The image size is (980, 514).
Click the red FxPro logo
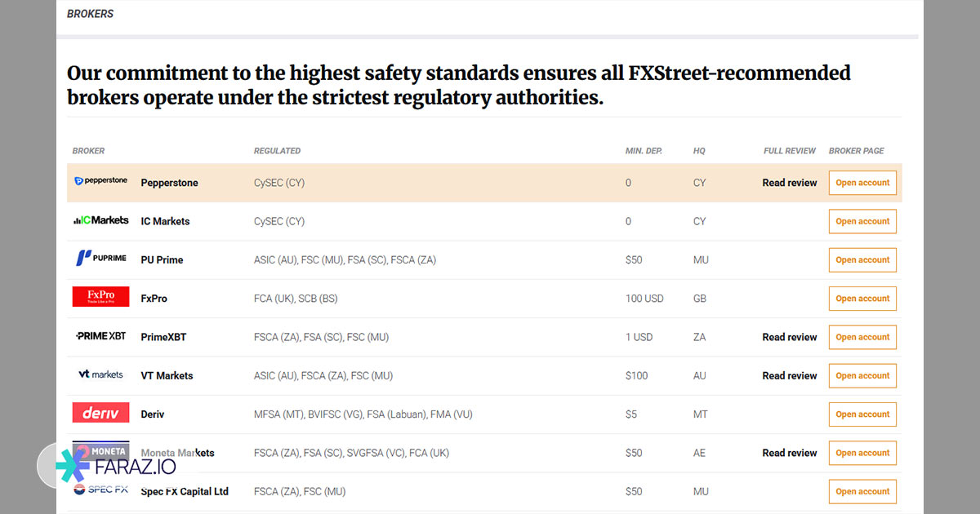(100, 297)
